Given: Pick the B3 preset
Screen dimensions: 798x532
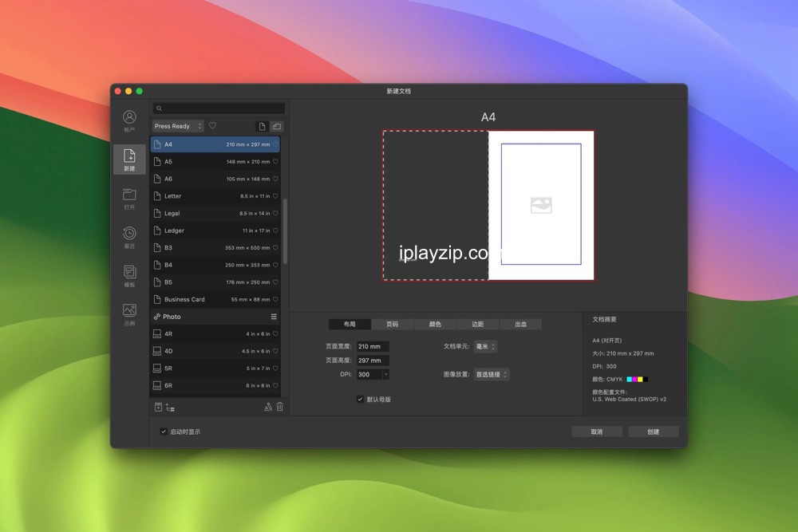Looking at the screenshot, I should coord(215,248).
